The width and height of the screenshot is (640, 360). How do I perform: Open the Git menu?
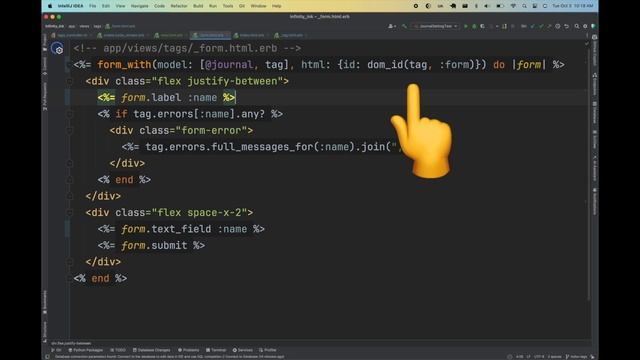point(242,6)
